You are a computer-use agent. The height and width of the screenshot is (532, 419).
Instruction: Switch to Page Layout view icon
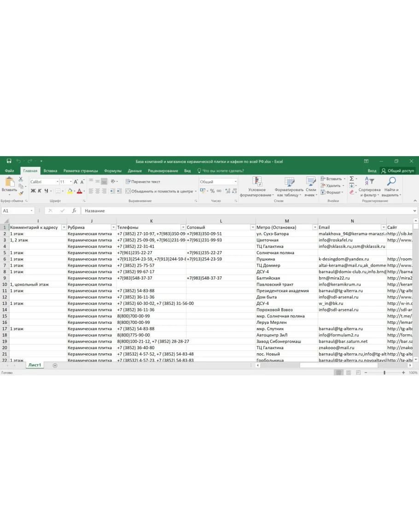pos(349,373)
